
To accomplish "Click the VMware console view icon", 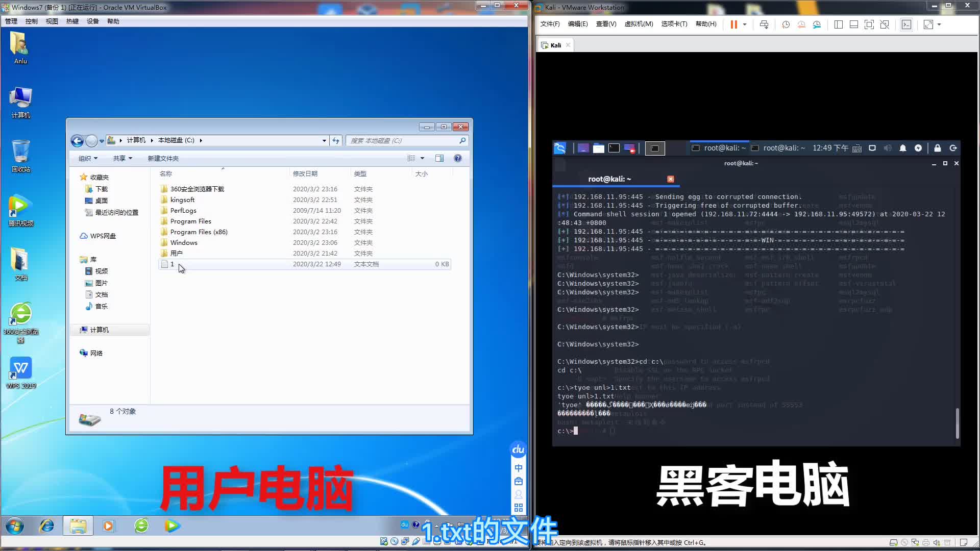I will coord(906,24).
